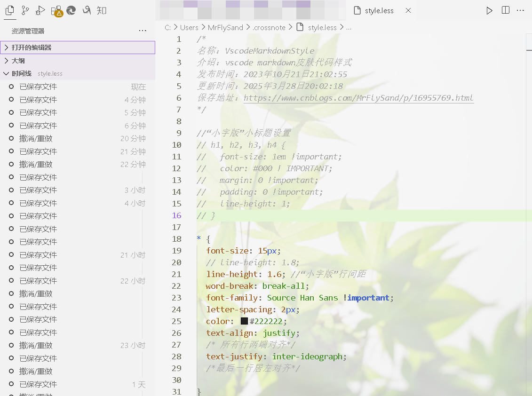Select timeline entry saved 22 小时
This screenshot has width=532, height=396.
click(x=78, y=281)
